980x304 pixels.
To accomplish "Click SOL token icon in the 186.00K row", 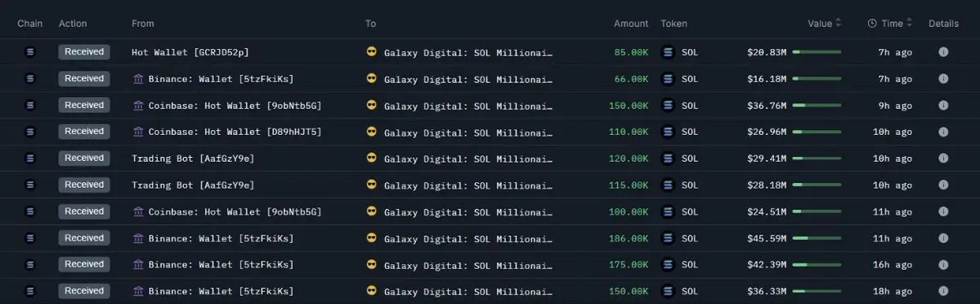I will point(668,239).
